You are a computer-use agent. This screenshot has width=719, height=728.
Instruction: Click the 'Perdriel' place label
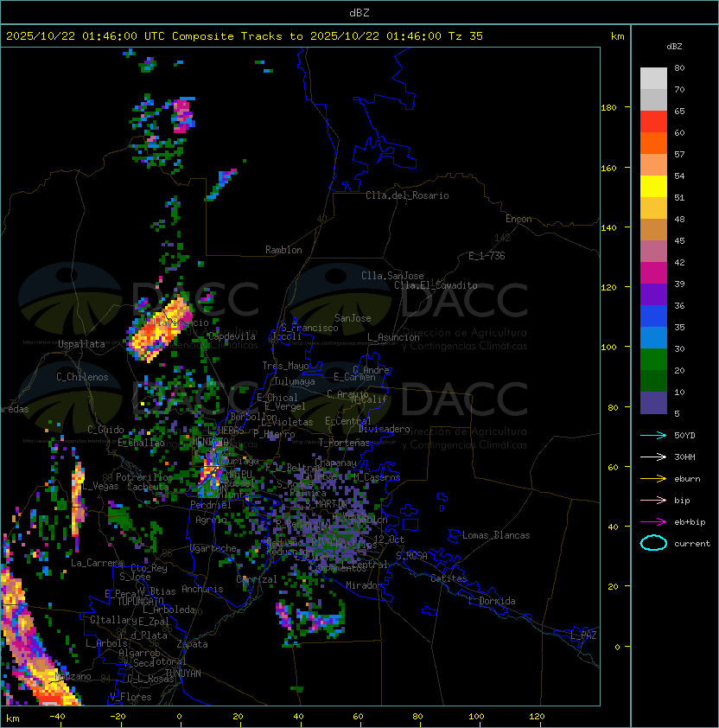click(211, 504)
